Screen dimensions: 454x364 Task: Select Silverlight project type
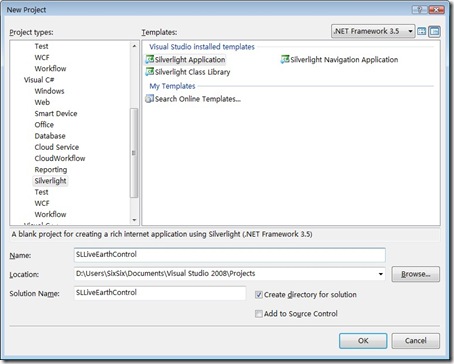pyautogui.click(x=50, y=181)
